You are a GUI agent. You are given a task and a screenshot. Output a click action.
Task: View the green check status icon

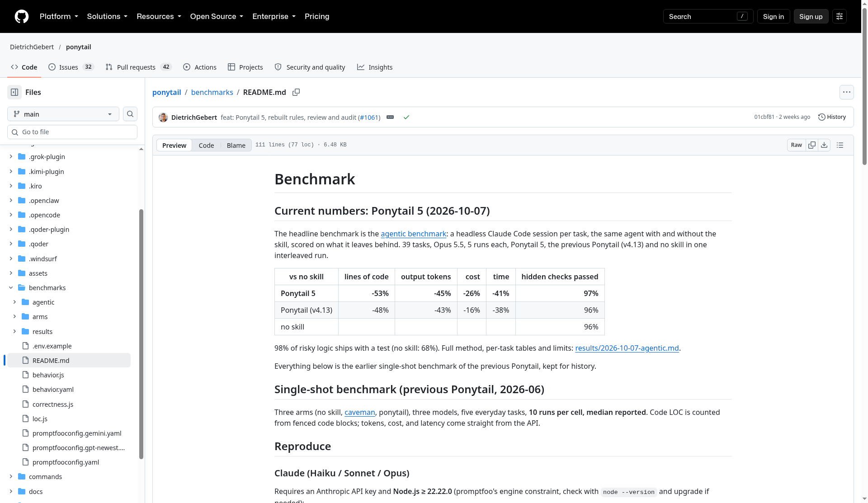coord(406,117)
